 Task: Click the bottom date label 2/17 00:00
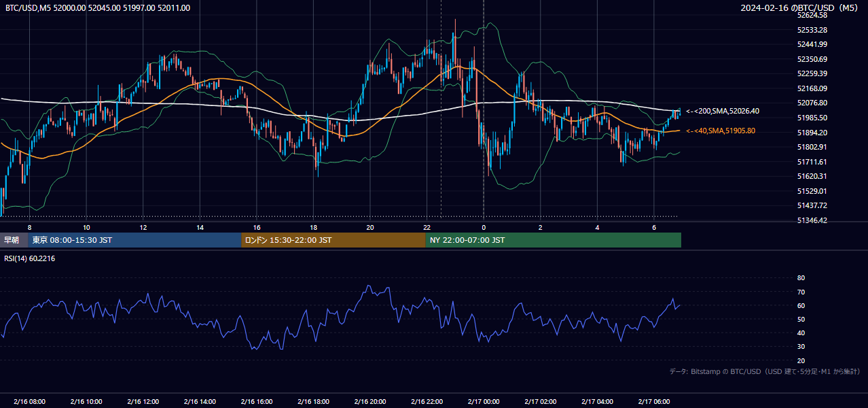(x=483, y=402)
